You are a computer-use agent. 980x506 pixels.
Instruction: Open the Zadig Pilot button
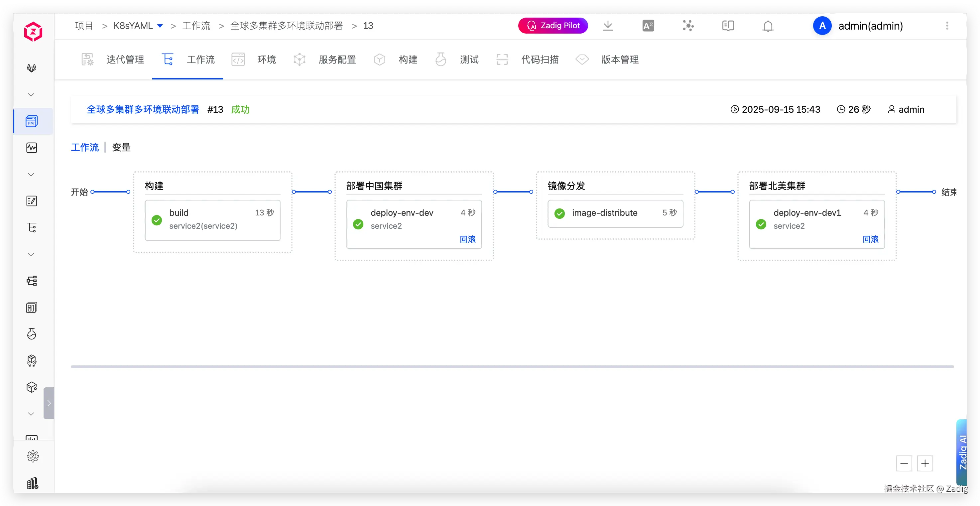click(553, 26)
